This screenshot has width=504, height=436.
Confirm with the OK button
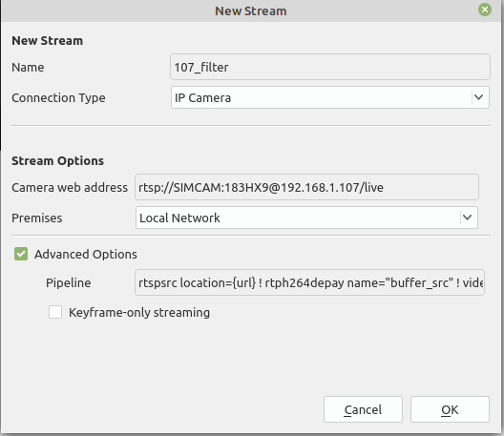[450, 409]
